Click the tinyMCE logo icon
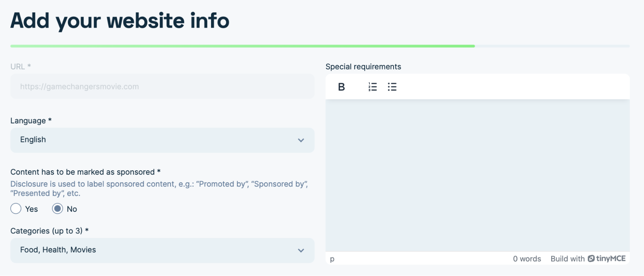This screenshot has width=644, height=276. coord(591,259)
